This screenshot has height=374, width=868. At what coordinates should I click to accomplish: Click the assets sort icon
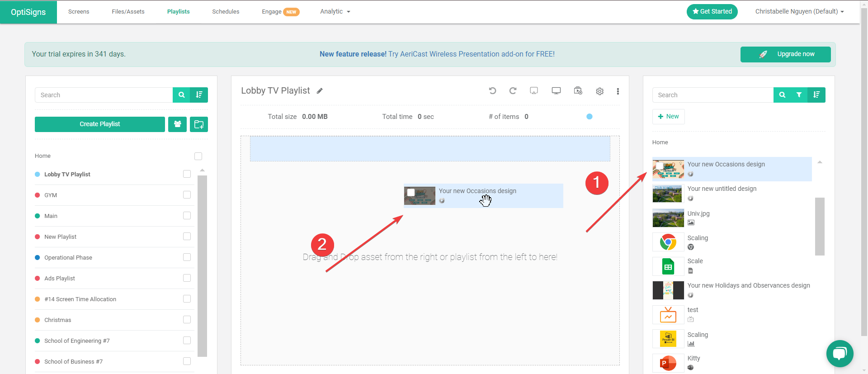[x=816, y=95]
